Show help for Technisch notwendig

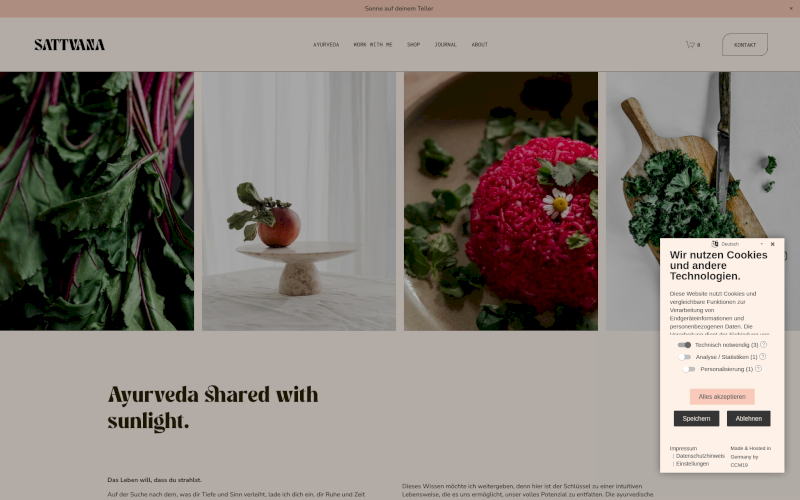pyautogui.click(x=763, y=344)
